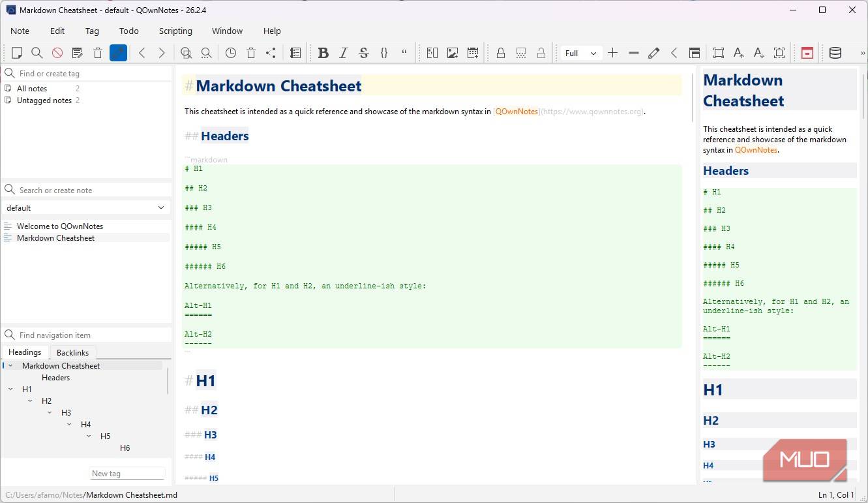Click the note history clock icon
This screenshot has height=503, width=868.
[x=231, y=53]
